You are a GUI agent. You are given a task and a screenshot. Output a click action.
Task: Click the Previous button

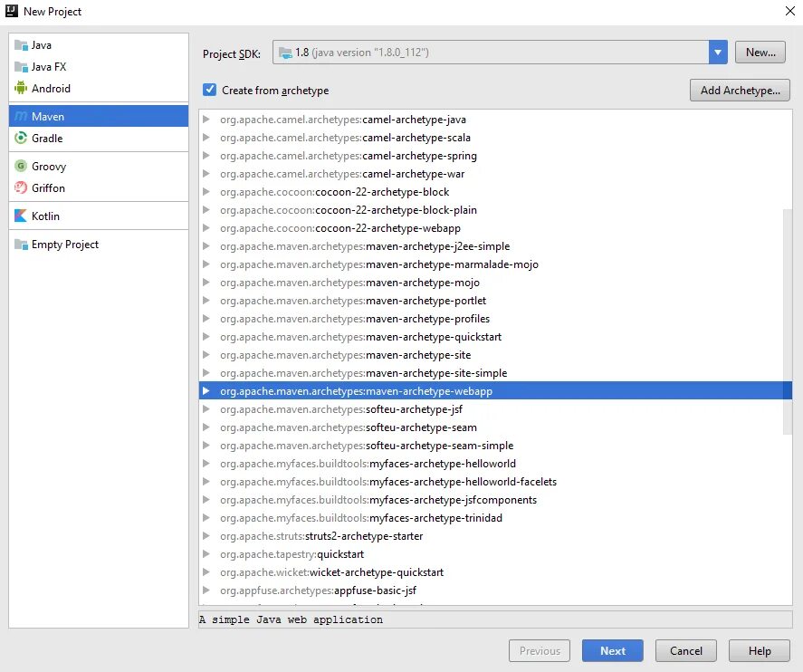point(540,650)
